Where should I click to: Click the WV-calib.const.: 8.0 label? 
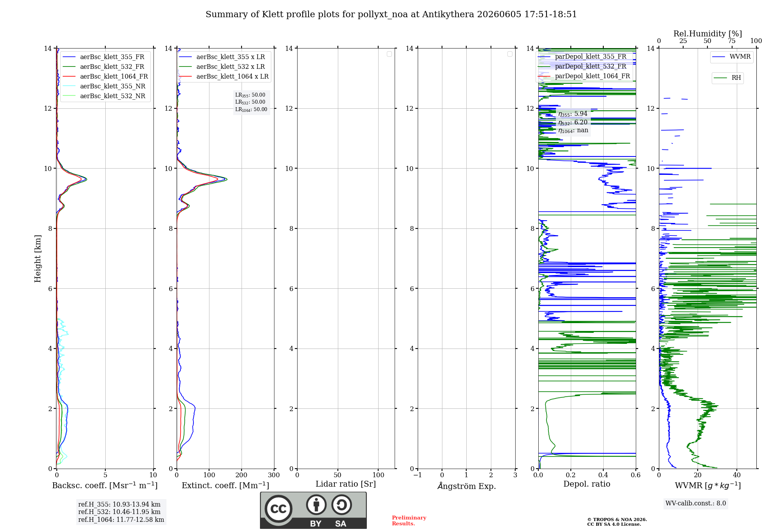point(696,503)
